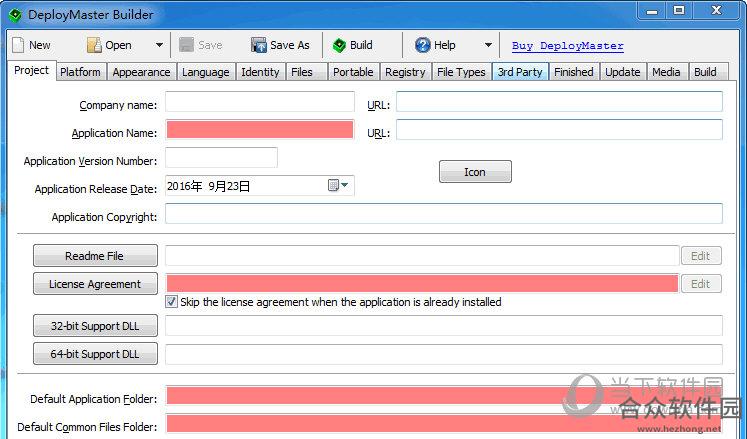Click the green Build toolbar icon
Viewport: 747px width, 439px height.
(339, 45)
